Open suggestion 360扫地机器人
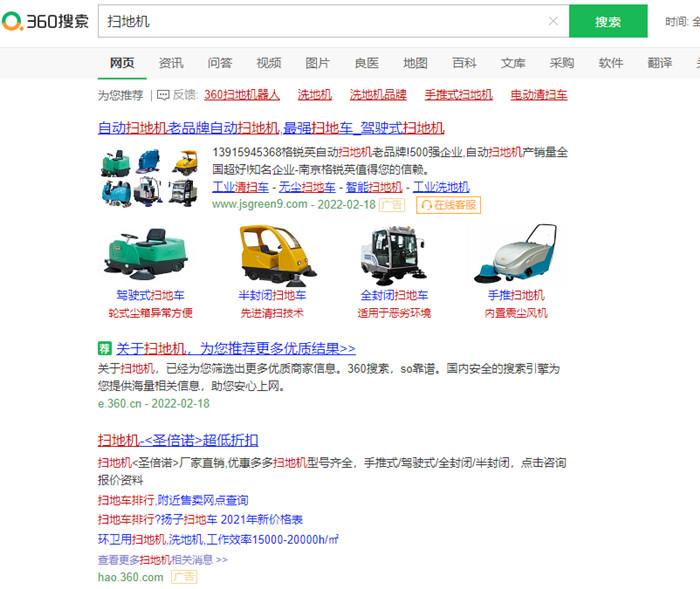The image size is (700, 589). pyautogui.click(x=242, y=95)
